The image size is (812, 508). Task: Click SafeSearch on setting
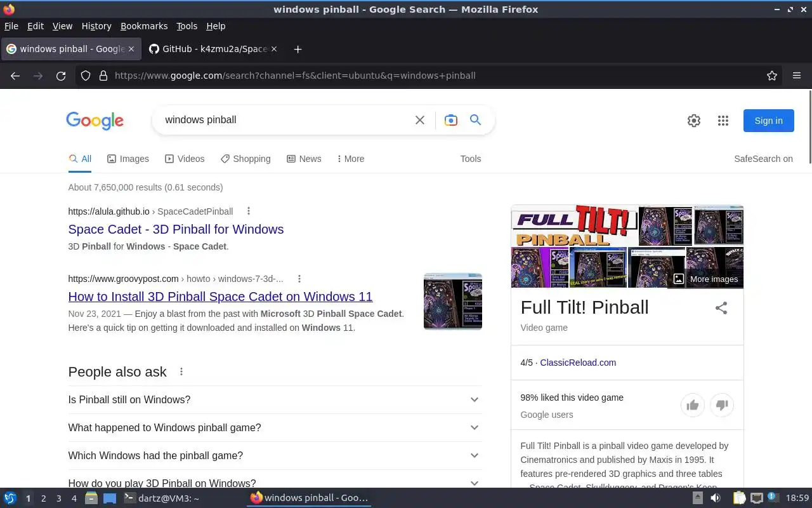point(763,159)
